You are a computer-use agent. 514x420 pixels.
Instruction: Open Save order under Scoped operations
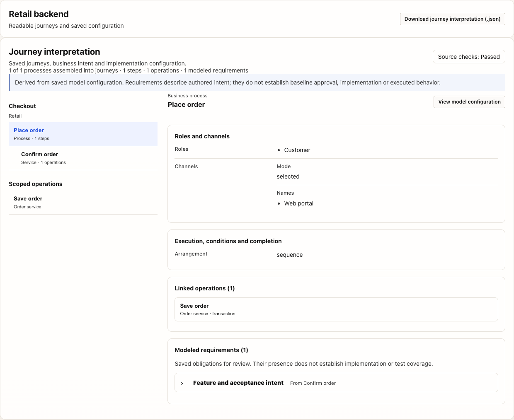coord(83,203)
